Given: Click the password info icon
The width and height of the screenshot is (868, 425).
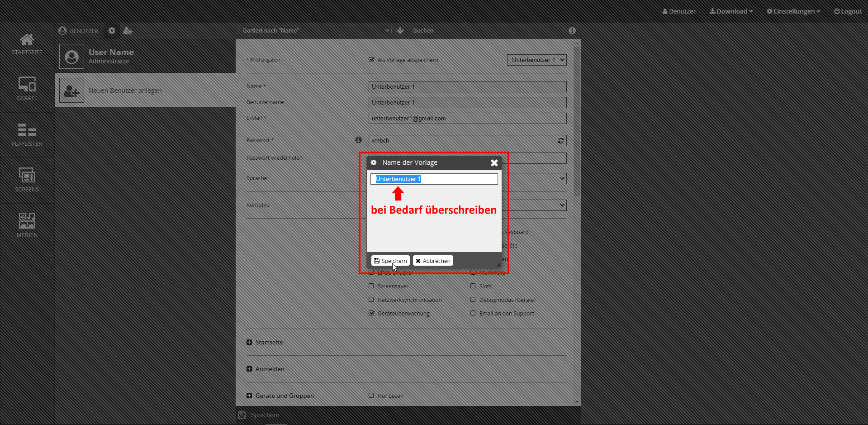Looking at the screenshot, I should (358, 140).
